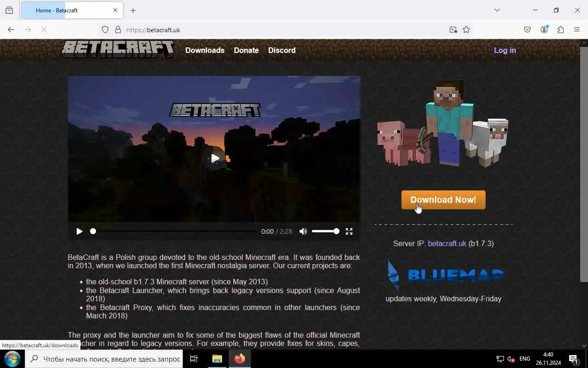Open the BlueMap logo link
588x368 pixels.
point(445,275)
